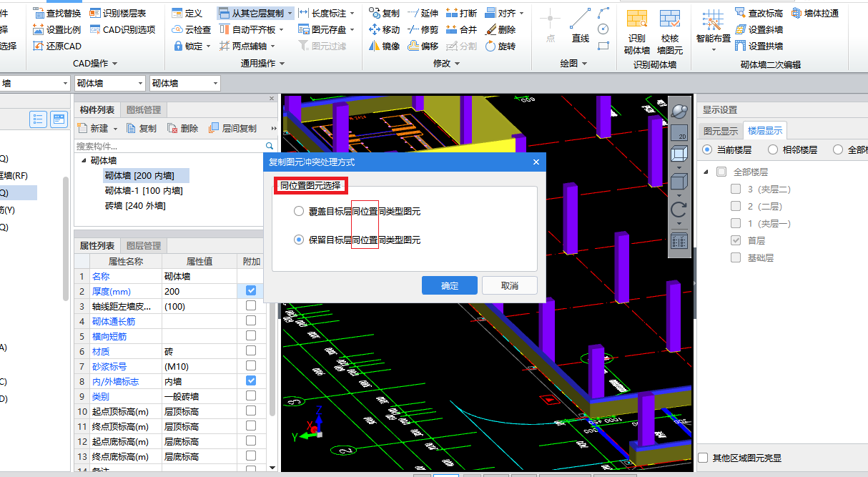The image size is (868, 477).
Task: Click 复制 in 修改 group
Action: click(385, 13)
